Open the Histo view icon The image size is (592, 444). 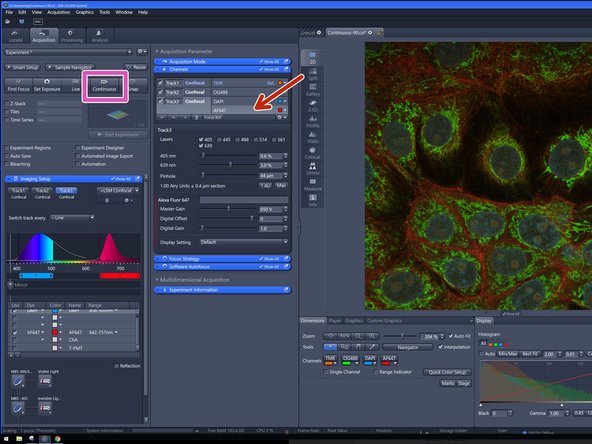click(x=313, y=137)
